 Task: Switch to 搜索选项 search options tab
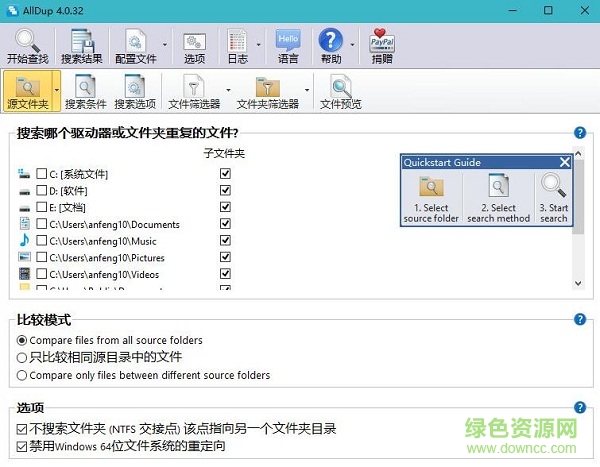(x=135, y=91)
